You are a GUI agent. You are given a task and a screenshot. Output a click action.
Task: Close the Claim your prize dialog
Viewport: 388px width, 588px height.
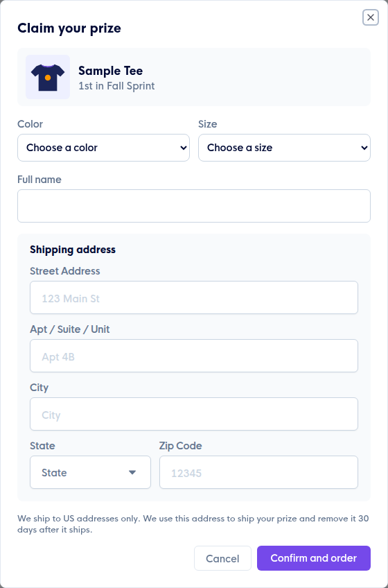point(371,17)
